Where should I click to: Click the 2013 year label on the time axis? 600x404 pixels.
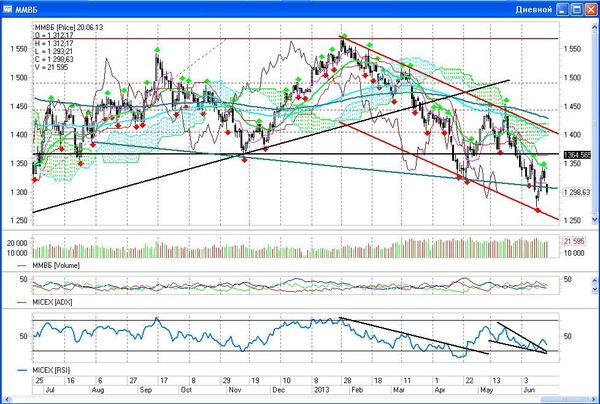coord(321,390)
